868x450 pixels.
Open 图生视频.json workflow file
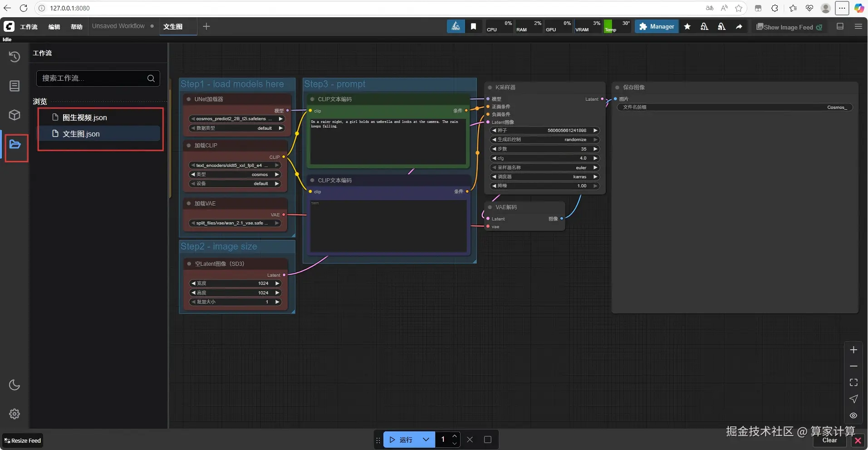click(x=84, y=118)
